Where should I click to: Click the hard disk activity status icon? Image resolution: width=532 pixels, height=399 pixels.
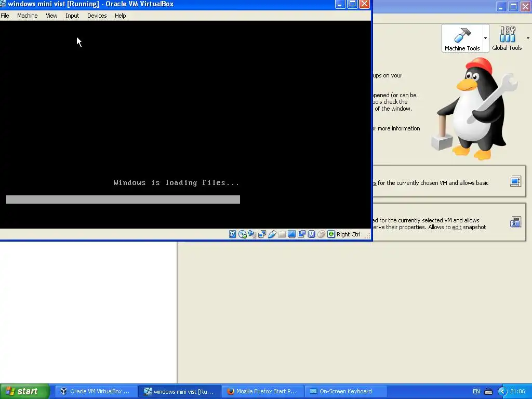pos(232,234)
